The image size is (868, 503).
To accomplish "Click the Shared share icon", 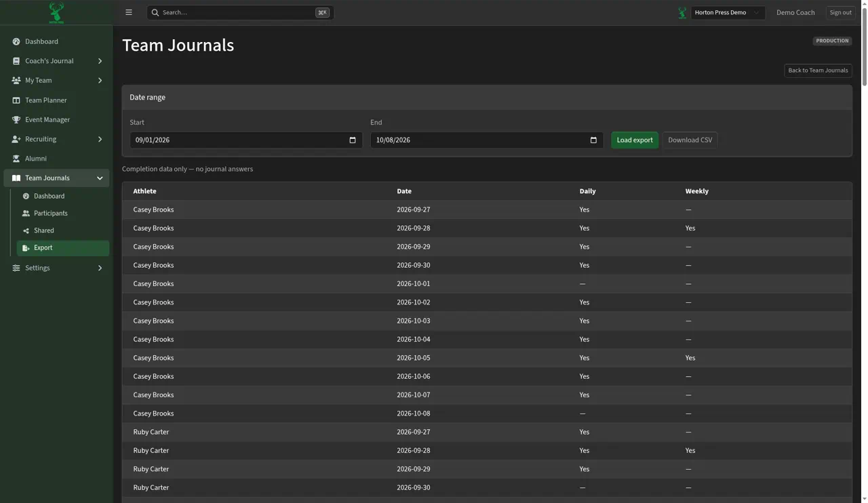I will (26, 230).
